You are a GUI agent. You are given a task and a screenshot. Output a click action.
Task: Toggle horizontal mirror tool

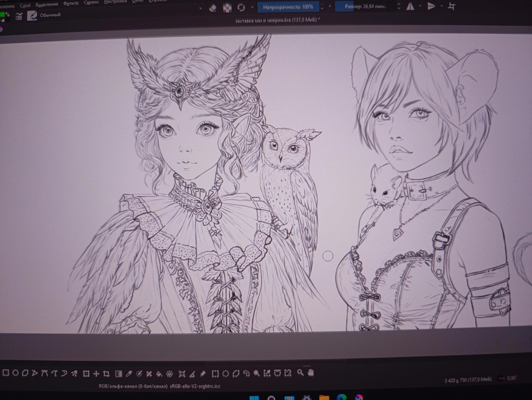point(410,6)
